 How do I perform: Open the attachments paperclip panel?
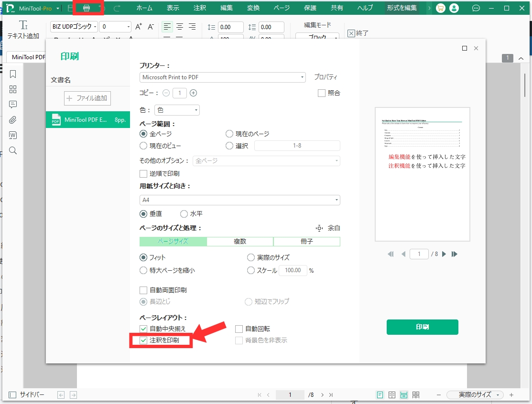(13, 120)
